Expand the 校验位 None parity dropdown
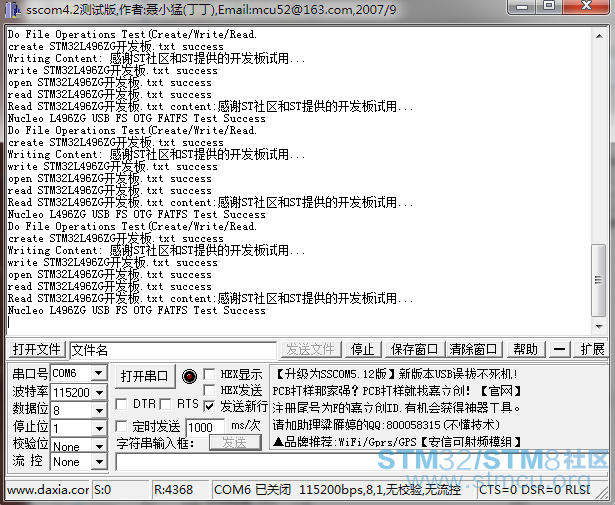Image resolution: width=615 pixels, height=505 pixels. (x=99, y=446)
